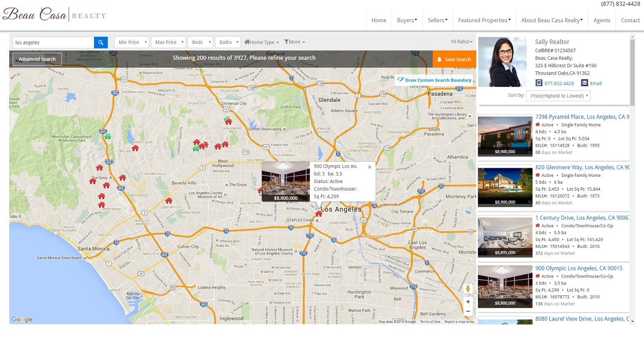Click the red house marker at Los Angeles downtown
The image size is (644, 353).
(x=318, y=214)
